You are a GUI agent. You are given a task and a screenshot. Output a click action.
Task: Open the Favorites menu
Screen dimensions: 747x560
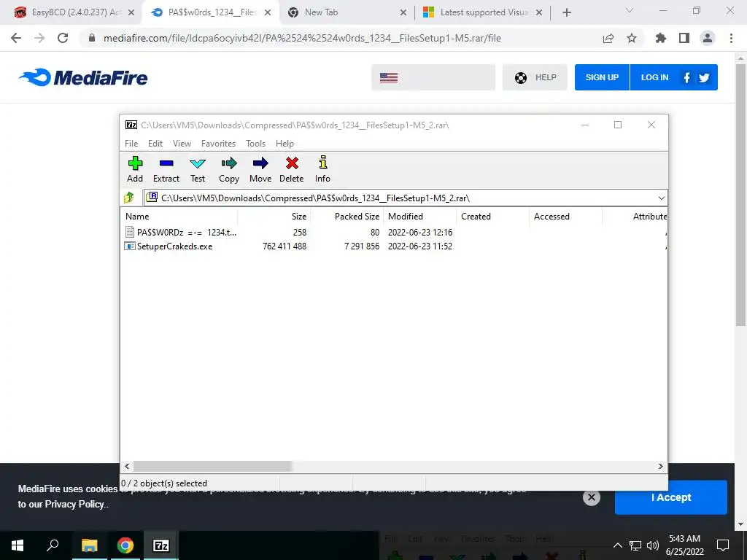pos(218,144)
